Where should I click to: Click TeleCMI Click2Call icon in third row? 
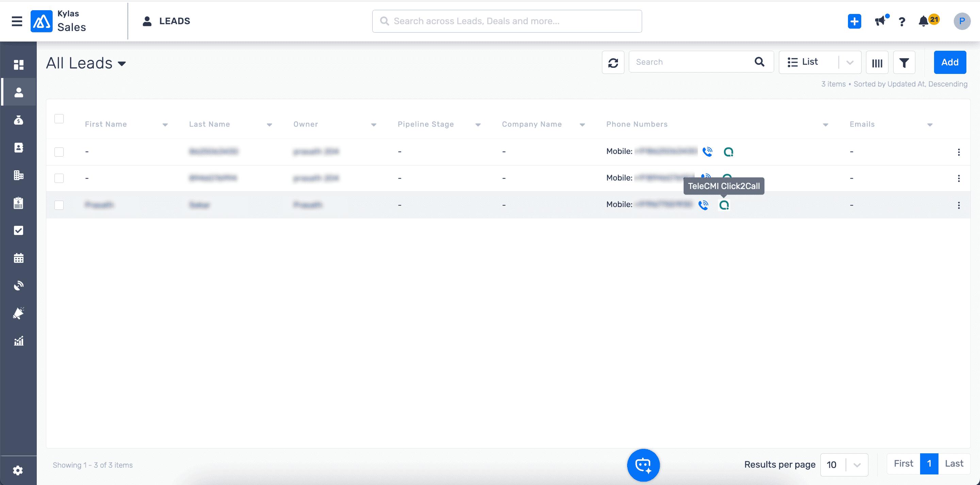723,205
